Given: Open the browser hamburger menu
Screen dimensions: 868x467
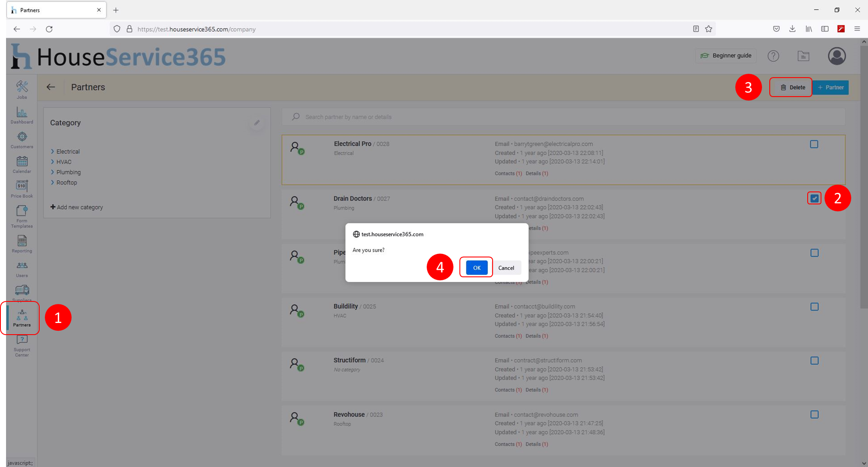Looking at the screenshot, I should (x=857, y=29).
